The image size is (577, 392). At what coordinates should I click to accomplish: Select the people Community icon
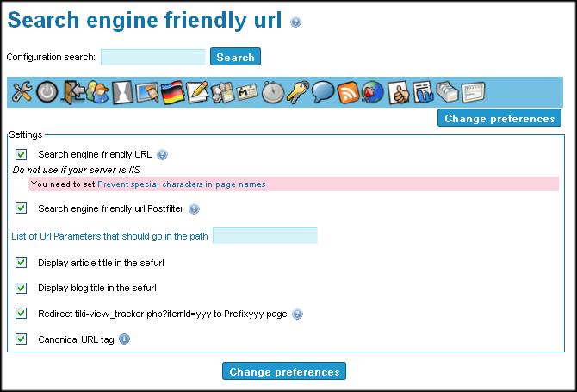(x=97, y=92)
